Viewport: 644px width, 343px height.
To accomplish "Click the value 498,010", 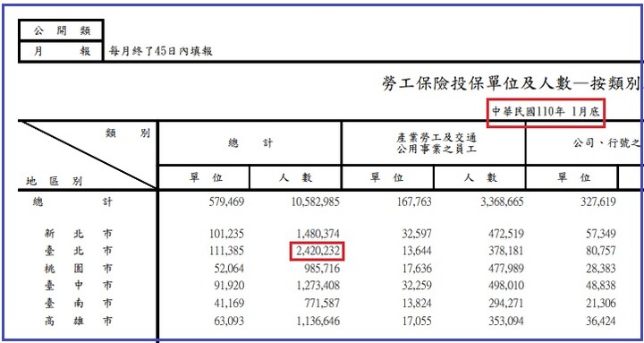I will (x=506, y=286).
